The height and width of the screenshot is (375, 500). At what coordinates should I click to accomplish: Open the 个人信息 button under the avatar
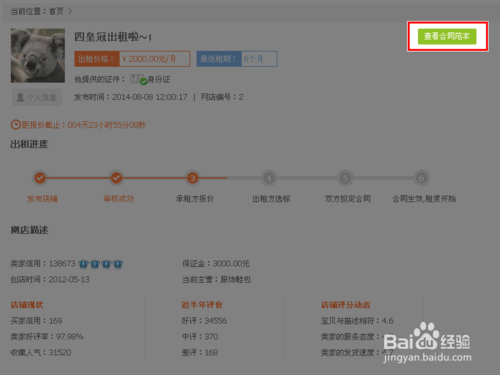point(37,97)
